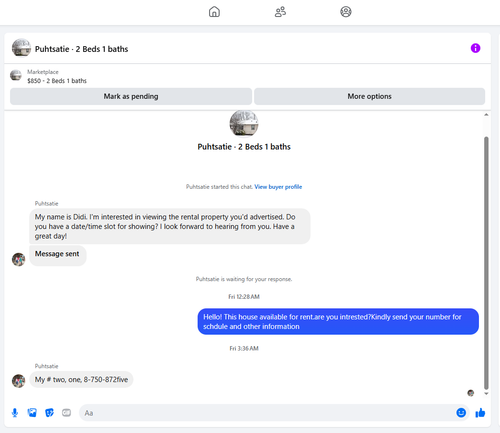This screenshot has height=433, width=500.
Task: Click the Message sent bubble
Action: (58, 255)
